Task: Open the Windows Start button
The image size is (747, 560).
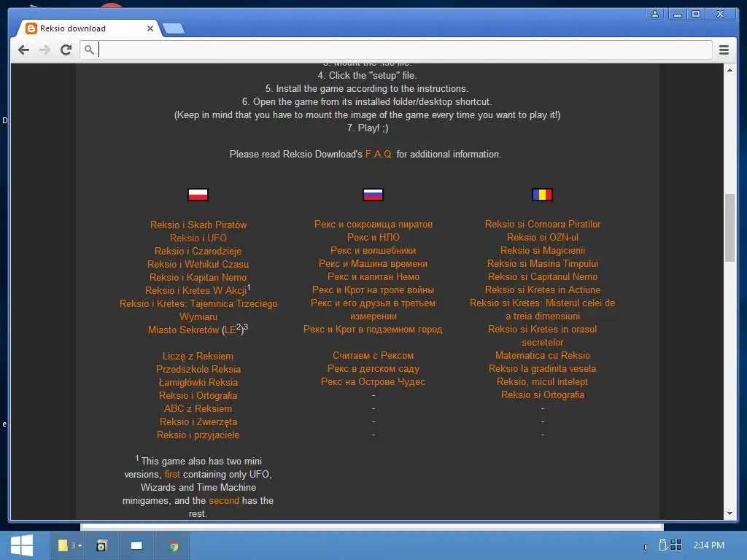Action: 22,545
